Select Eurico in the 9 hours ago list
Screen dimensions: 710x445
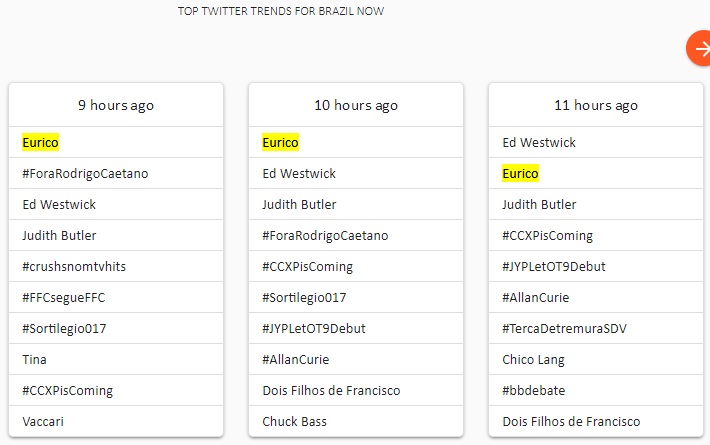[x=41, y=143]
